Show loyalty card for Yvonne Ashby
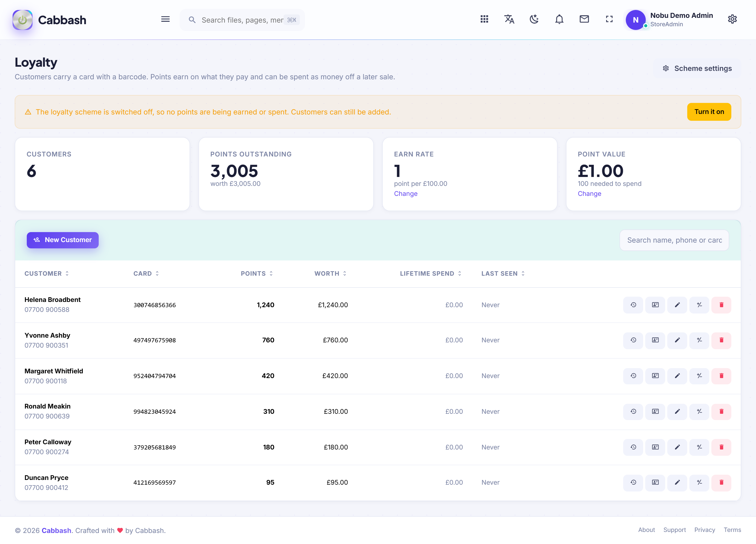Viewport: 756px width, 544px height. click(655, 340)
